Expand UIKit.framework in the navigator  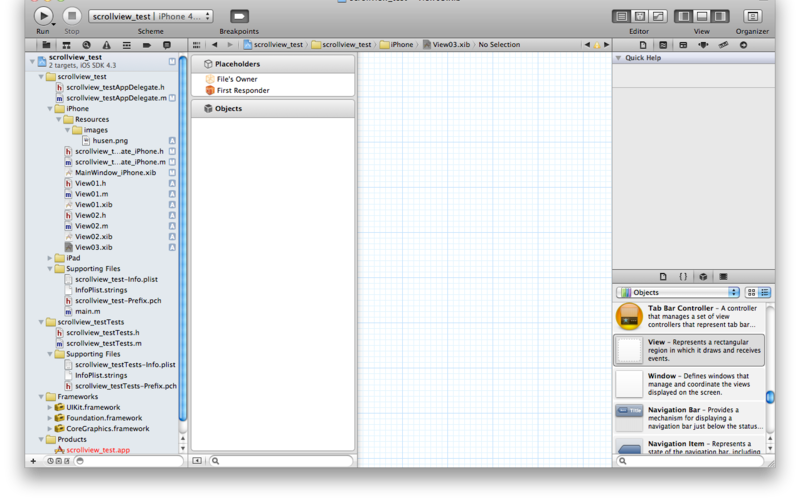tap(50, 407)
